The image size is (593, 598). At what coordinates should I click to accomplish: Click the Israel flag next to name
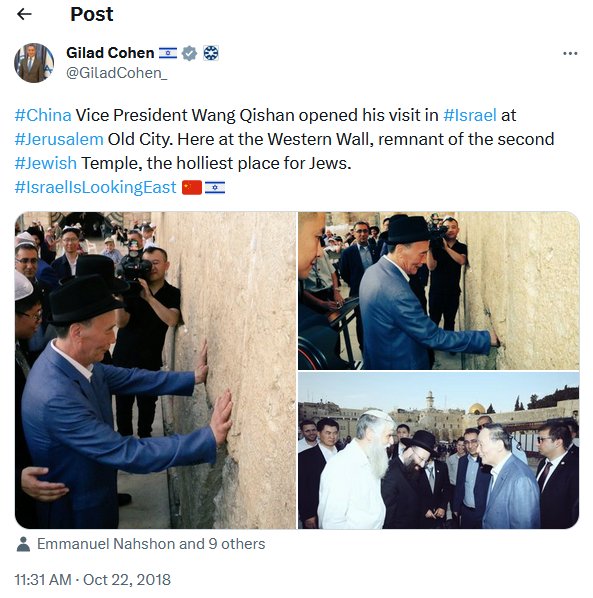coord(168,53)
